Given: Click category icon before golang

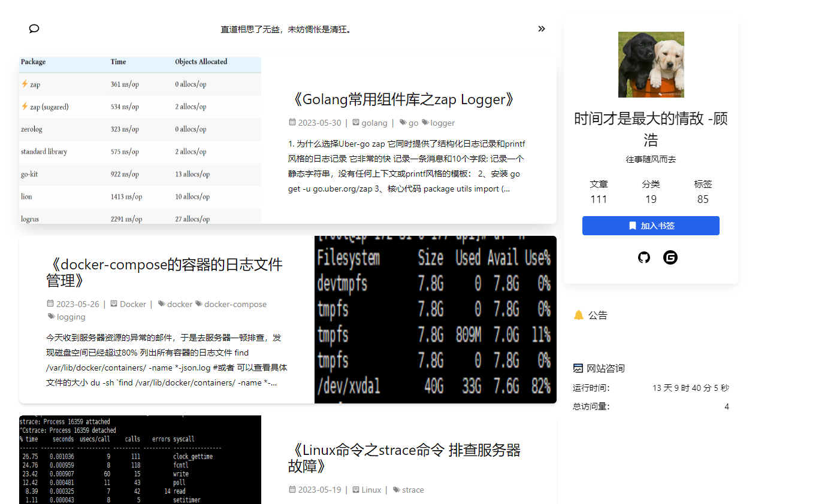Looking at the screenshot, I should point(356,122).
